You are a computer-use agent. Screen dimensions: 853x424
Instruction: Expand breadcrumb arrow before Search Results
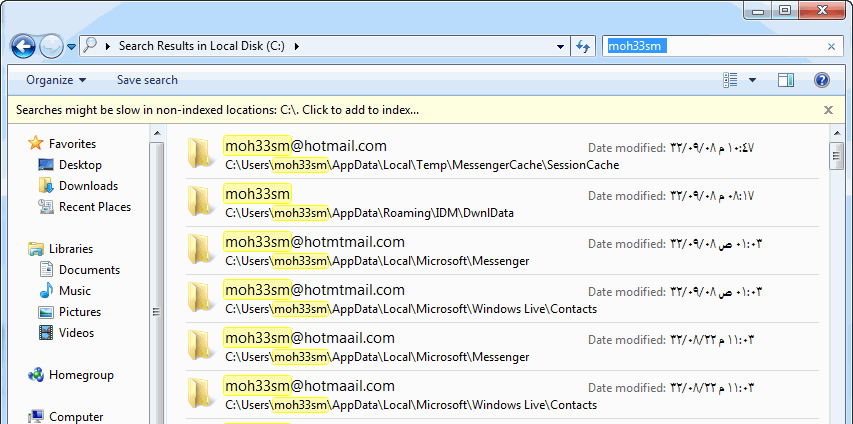point(108,46)
